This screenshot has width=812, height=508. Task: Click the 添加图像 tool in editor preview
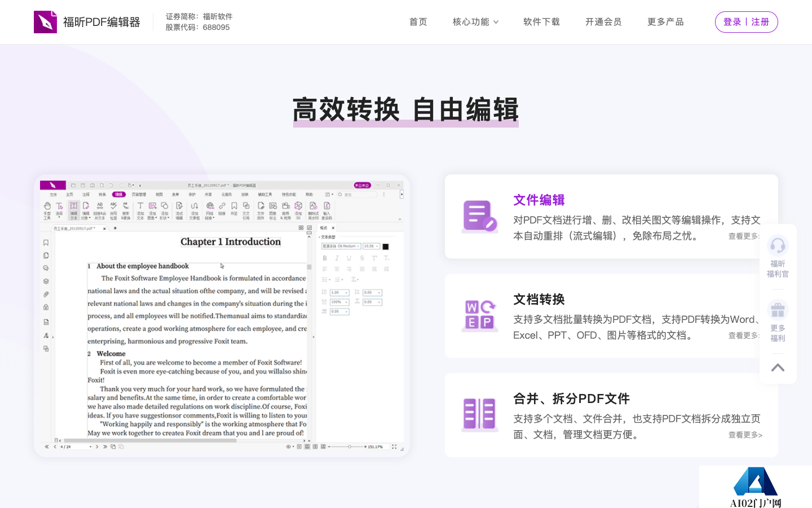[x=152, y=210]
